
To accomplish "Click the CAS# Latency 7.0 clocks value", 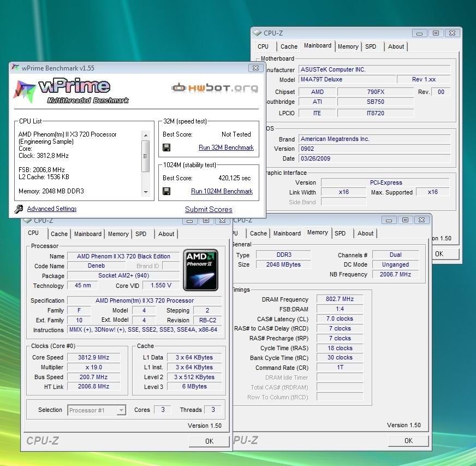I will point(340,318).
